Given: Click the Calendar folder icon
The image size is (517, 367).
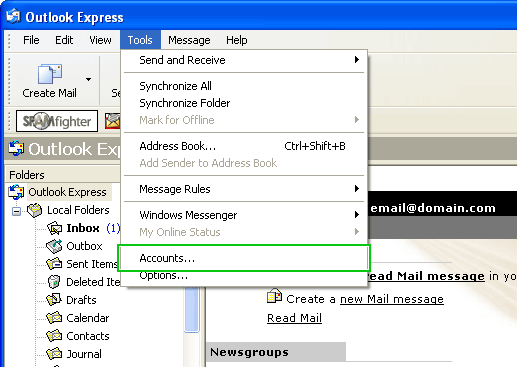Looking at the screenshot, I should click(54, 318).
